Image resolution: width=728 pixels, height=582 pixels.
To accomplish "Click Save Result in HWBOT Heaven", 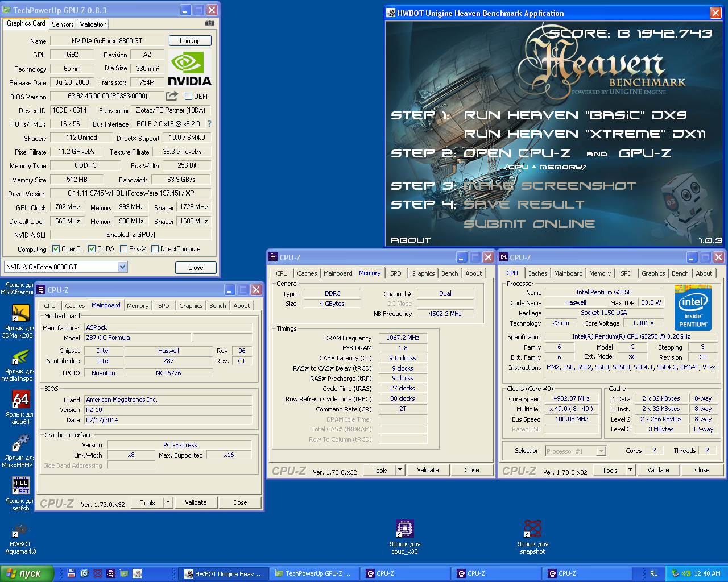I will coord(524,205).
